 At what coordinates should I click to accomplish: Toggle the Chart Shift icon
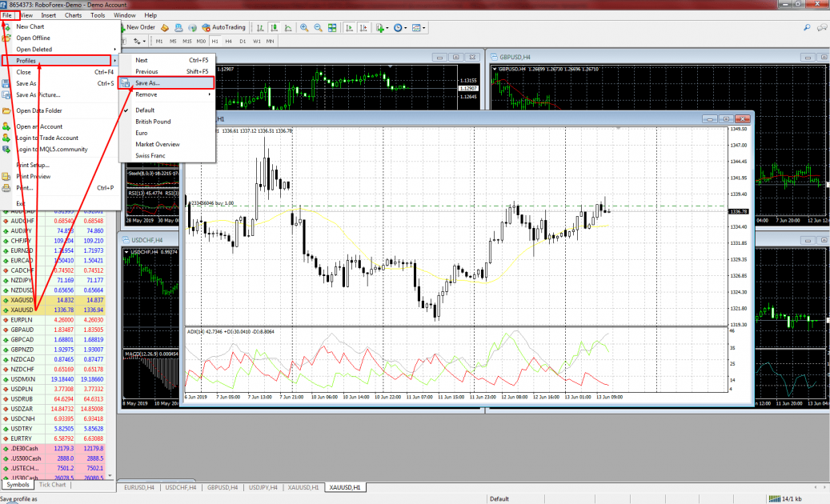[x=363, y=27]
